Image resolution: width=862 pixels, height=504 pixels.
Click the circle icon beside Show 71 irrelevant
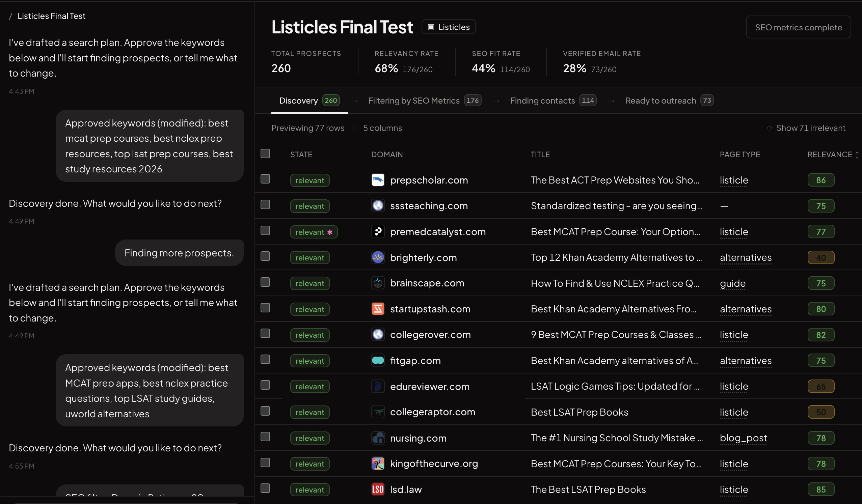click(x=769, y=128)
